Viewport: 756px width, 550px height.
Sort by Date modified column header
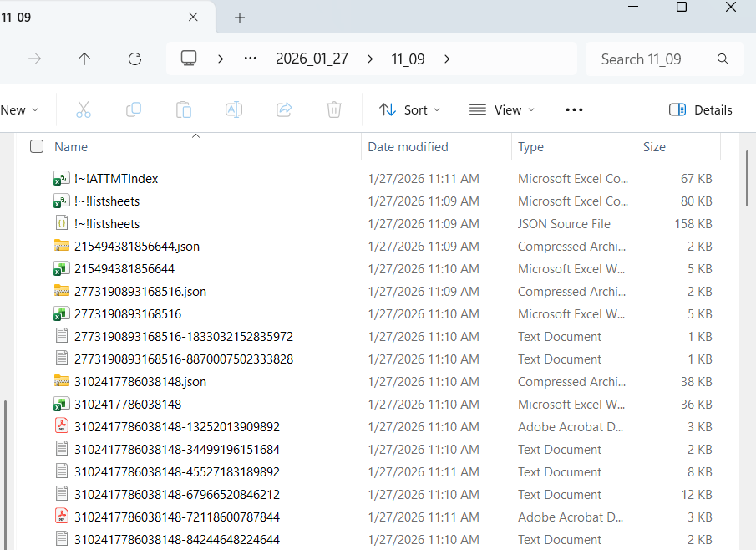(x=408, y=147)
